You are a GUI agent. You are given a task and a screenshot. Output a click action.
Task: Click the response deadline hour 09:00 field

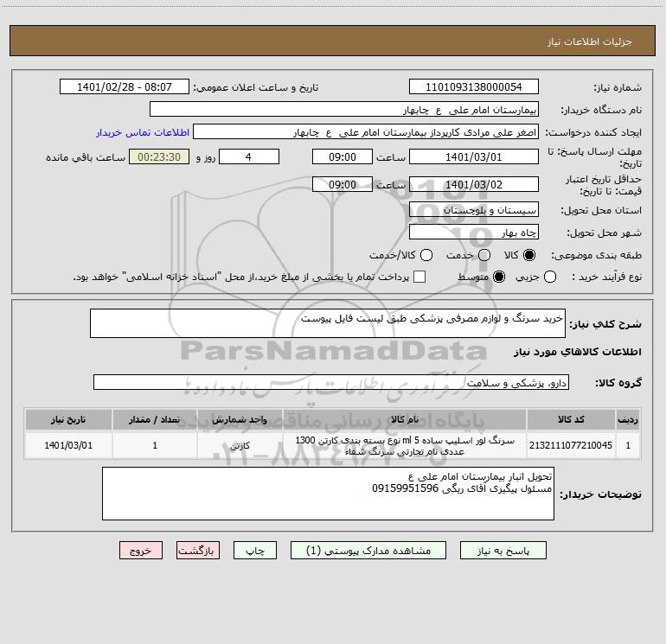343,157
